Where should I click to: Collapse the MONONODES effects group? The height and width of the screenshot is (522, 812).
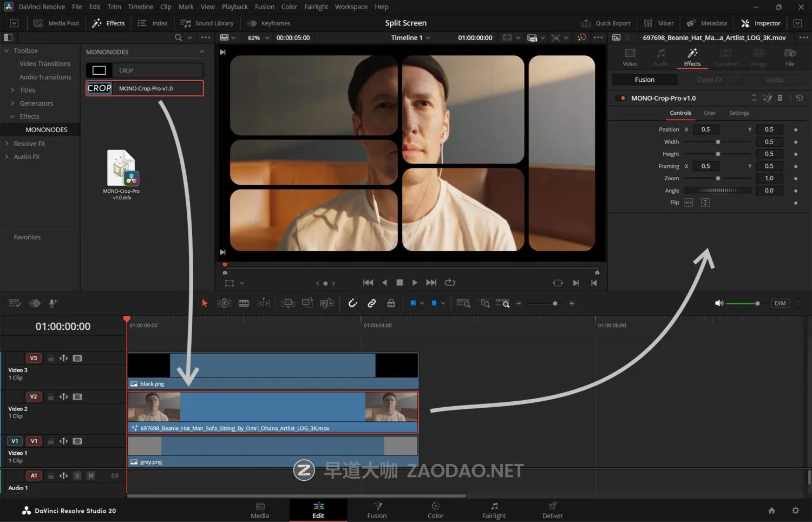(x=202, y=52)
